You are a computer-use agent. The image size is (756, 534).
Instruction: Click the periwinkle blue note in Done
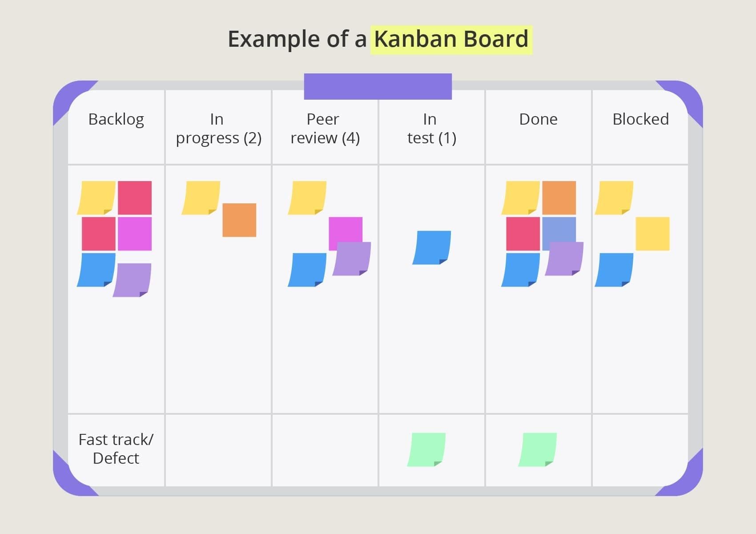[x=559, y=231]
